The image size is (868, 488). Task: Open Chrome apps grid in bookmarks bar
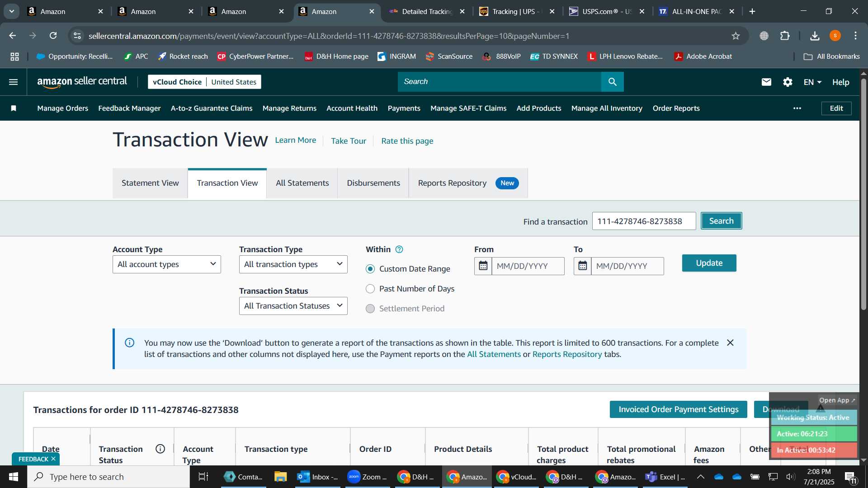click(x=14, y=56)
